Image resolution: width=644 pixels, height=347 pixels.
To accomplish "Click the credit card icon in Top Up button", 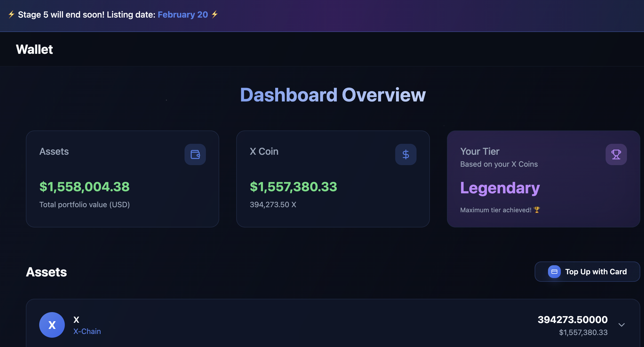I will [554, 272].
